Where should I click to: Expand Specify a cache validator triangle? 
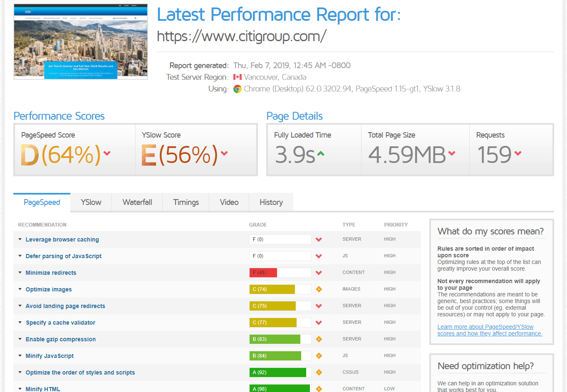pos(20,322)
